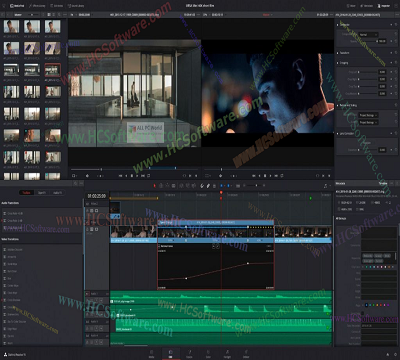Viewport: 400px width, 360px height.
Task: Click the blue Flag clip icon
Action: click(222, 186)
